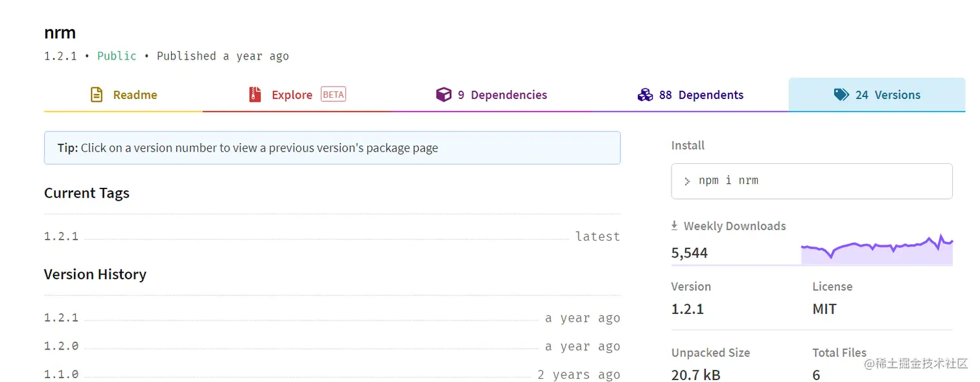Switch to the 88 Dependents tab
This screenshot has height=382, width=980.
click(701, 95)
